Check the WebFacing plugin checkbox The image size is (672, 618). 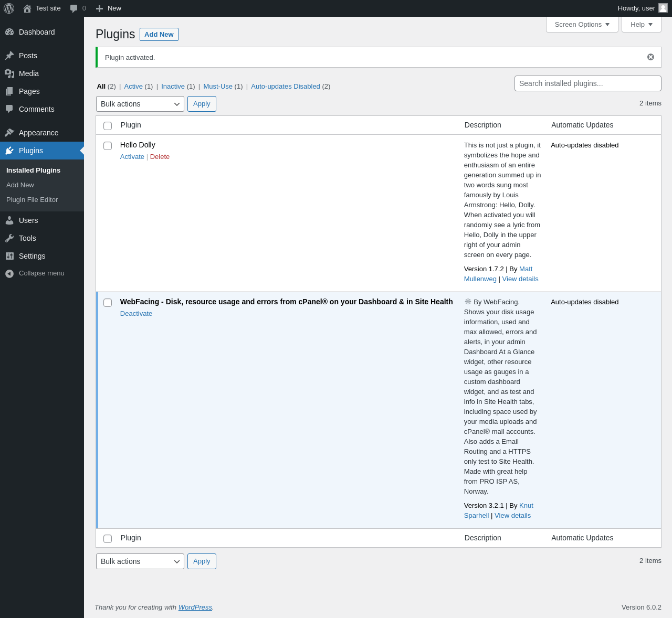click(108, 303)
